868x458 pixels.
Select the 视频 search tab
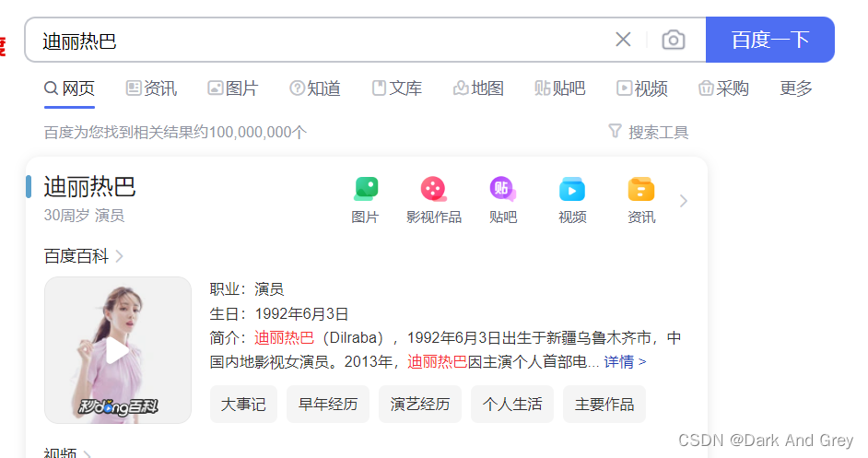click(642, 88)
